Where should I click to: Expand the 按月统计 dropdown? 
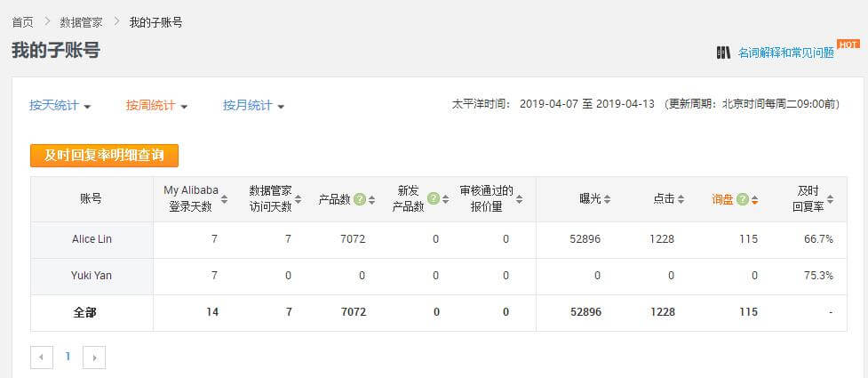tap(253, 106)
